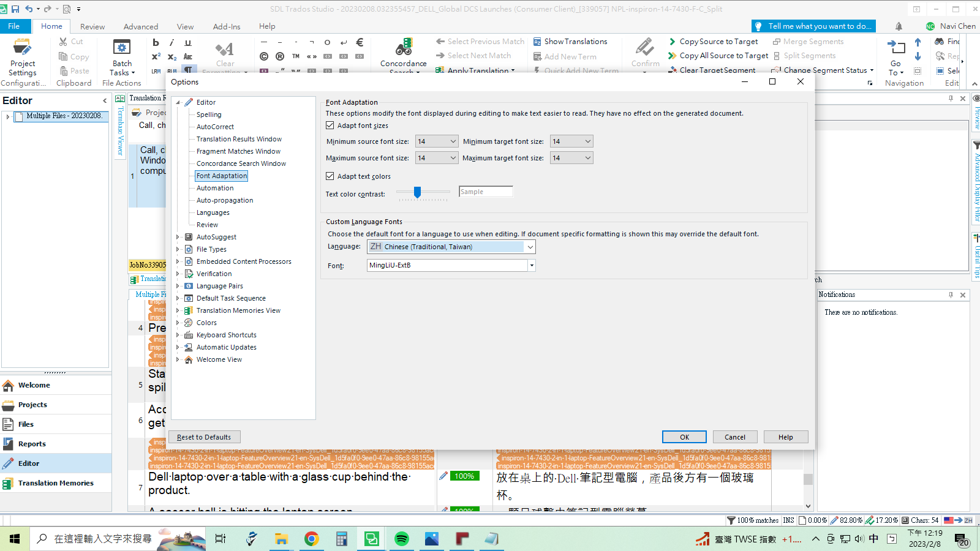Click Help button in Options dialog
The height and width of the screenshot is (551, 980).
coord(786,437)
